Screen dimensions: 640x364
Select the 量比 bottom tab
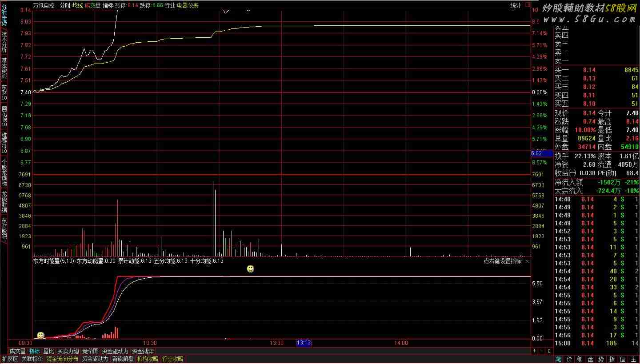(48, 351)
